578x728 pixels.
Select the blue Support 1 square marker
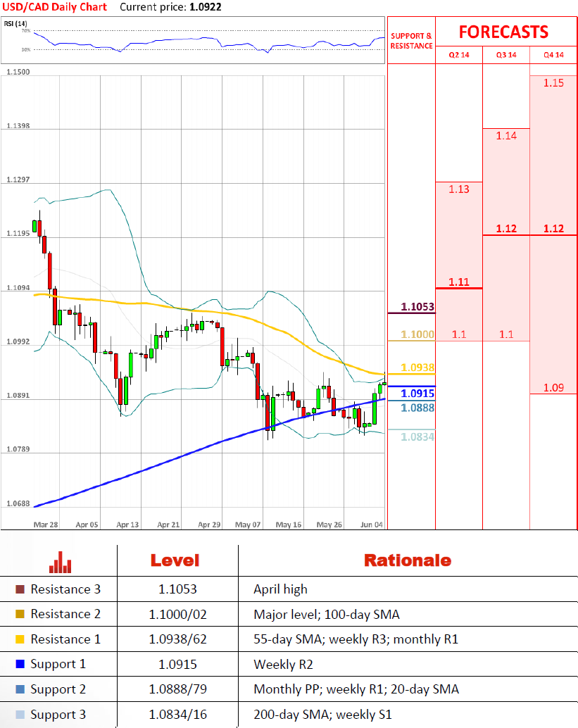(19, 665)
